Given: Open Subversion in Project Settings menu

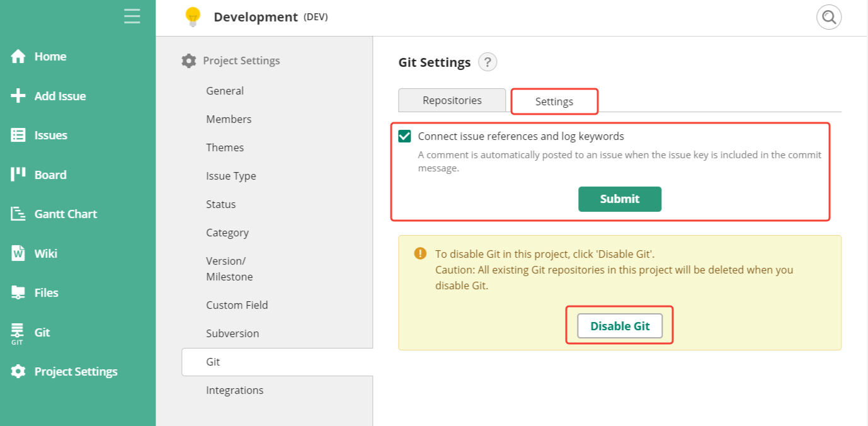Looking at the screenshot, I should [x=232, y=333].
